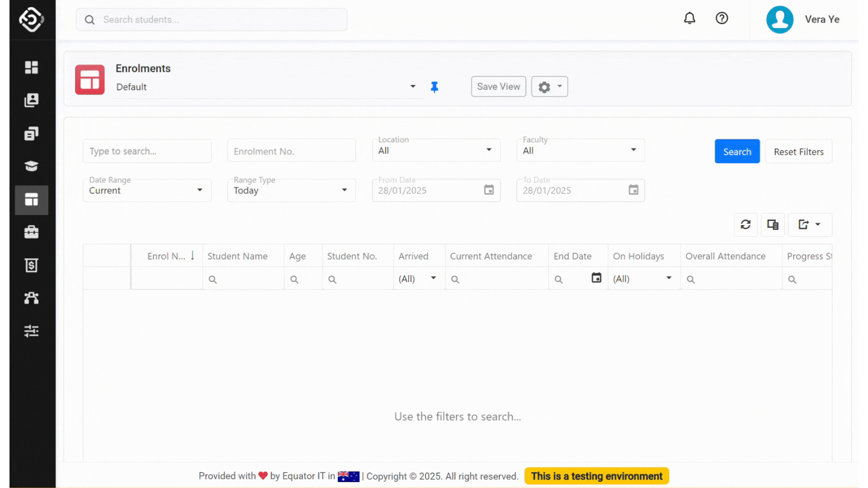Image resolution: width=868 pixels, height=488 pixels.
Task: Open the Range Type dropdown
Action: tap(291, 190)
